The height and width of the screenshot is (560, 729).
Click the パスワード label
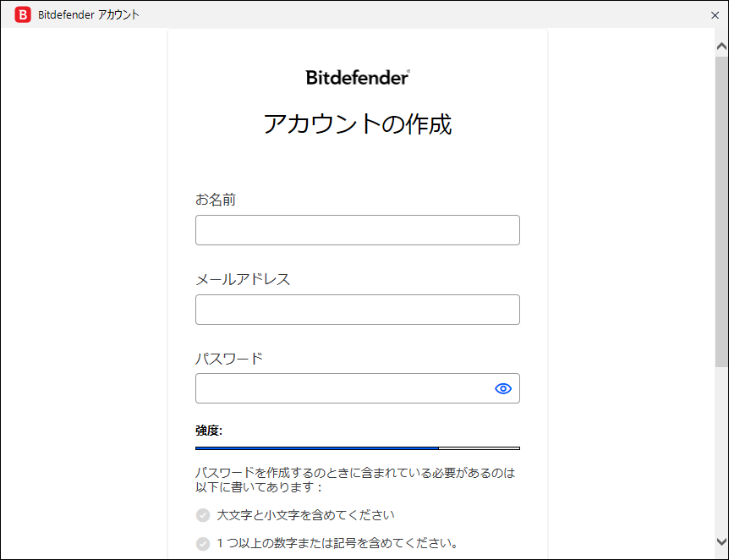coord(228,359)
